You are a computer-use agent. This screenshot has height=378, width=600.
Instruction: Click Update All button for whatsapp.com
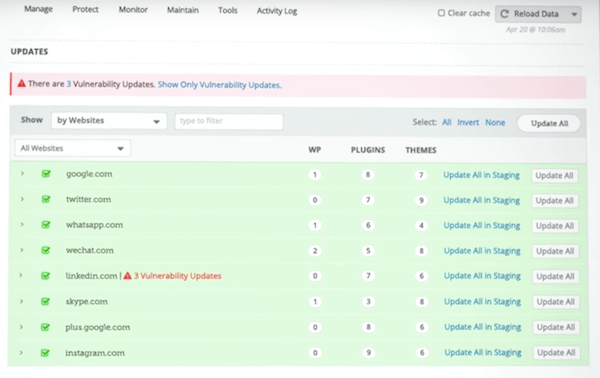tap(555, 226)
